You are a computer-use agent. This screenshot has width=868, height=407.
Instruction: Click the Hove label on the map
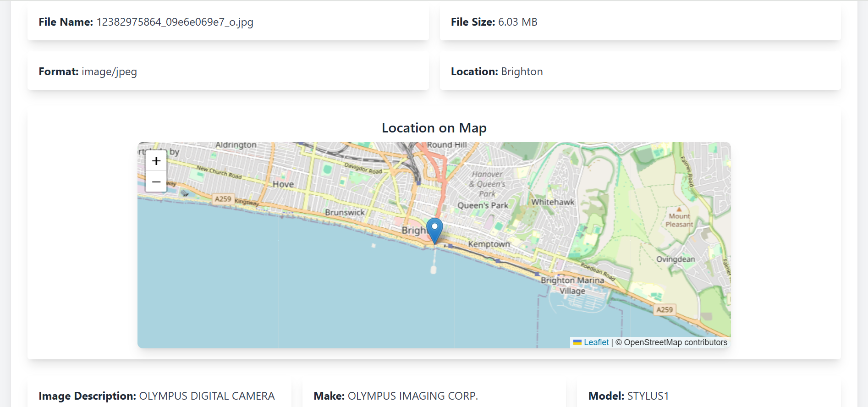[x=283, y=184]
